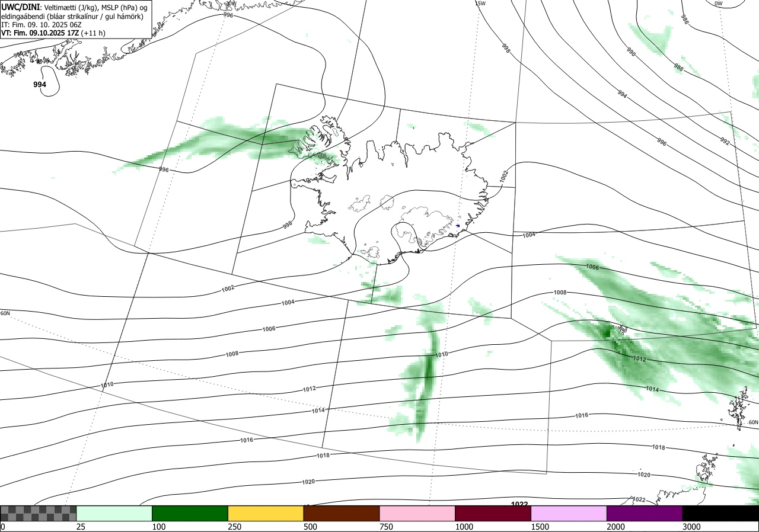Select the 990 isobar label
This screenshot has width=759, height=532.
point(631,53)
